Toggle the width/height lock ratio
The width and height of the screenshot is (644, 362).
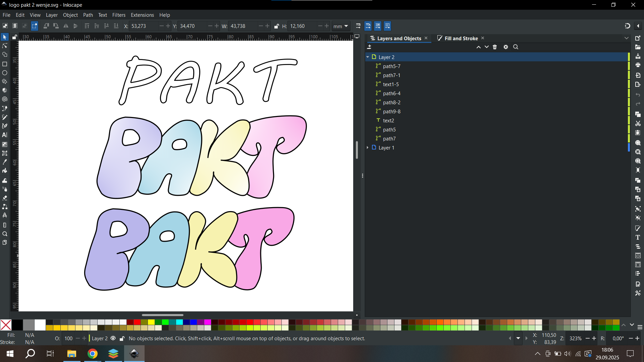click(276, 26)
